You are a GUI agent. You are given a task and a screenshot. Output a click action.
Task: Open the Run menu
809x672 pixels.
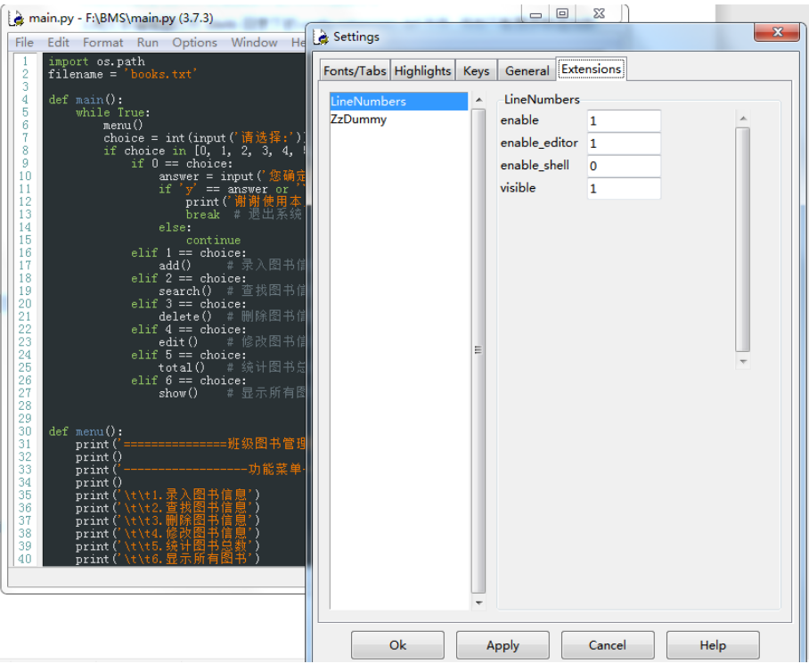tap(148, 42)
